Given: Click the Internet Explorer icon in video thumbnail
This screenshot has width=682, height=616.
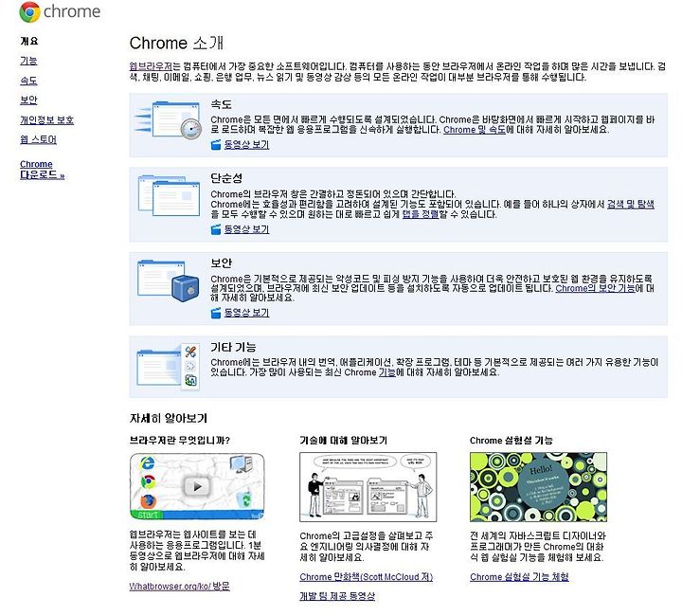Looking at the screenshot, I should tap(147, 462).
